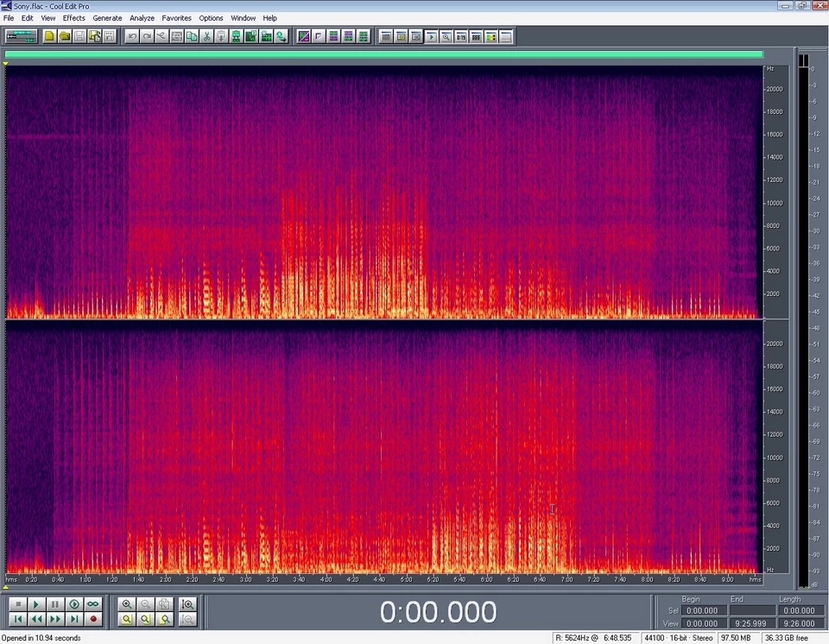Click the New file icon

tap(49, 36)
